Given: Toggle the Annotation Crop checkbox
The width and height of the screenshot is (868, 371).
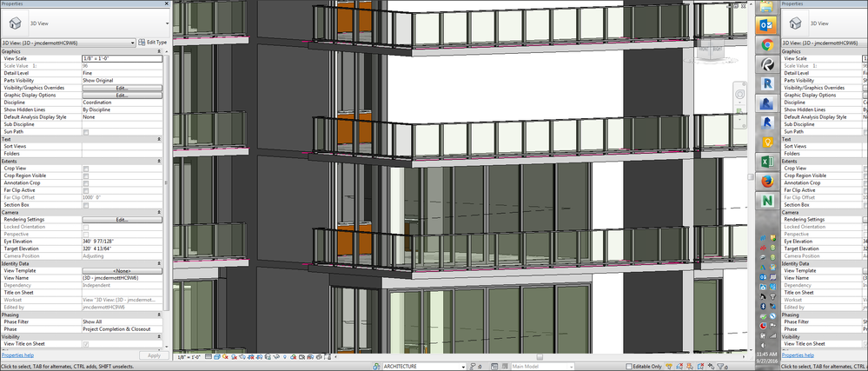Looking at the screenshot, I should [86, 182].
